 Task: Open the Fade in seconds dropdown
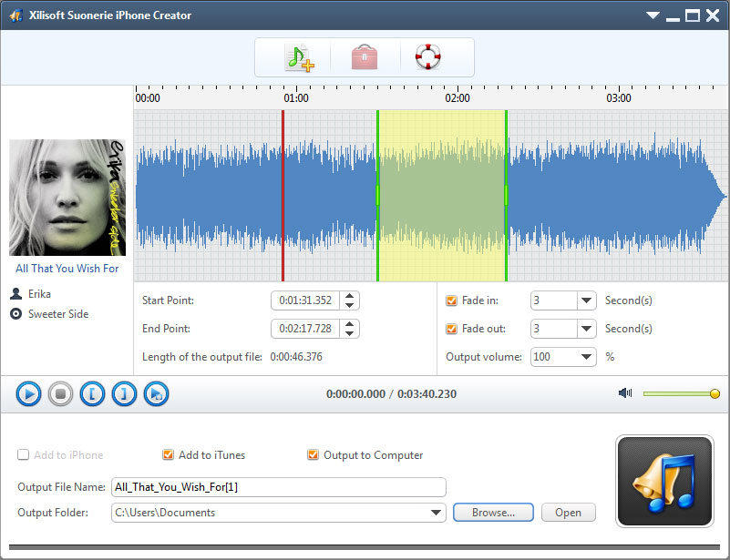pos(587,300)
